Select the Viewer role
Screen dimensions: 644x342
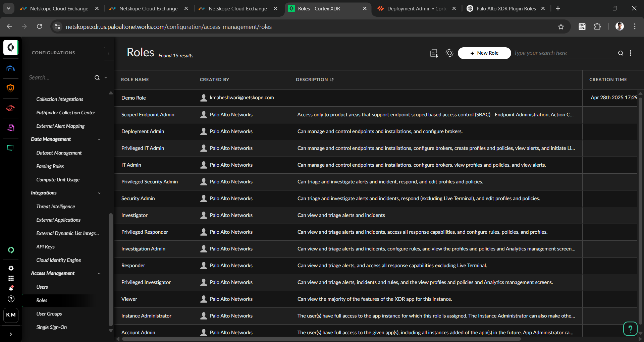(376, 299)
